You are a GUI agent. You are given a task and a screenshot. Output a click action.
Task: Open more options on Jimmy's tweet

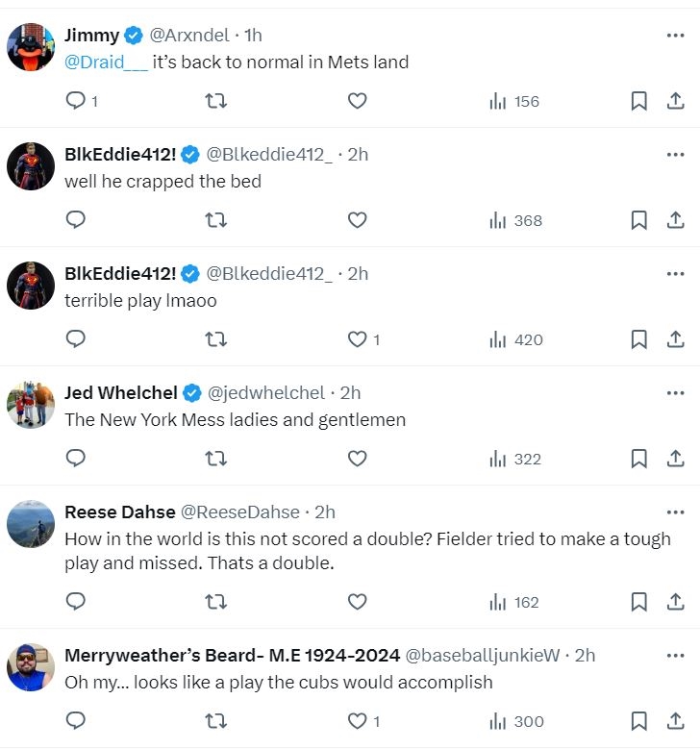click(675, 36)
